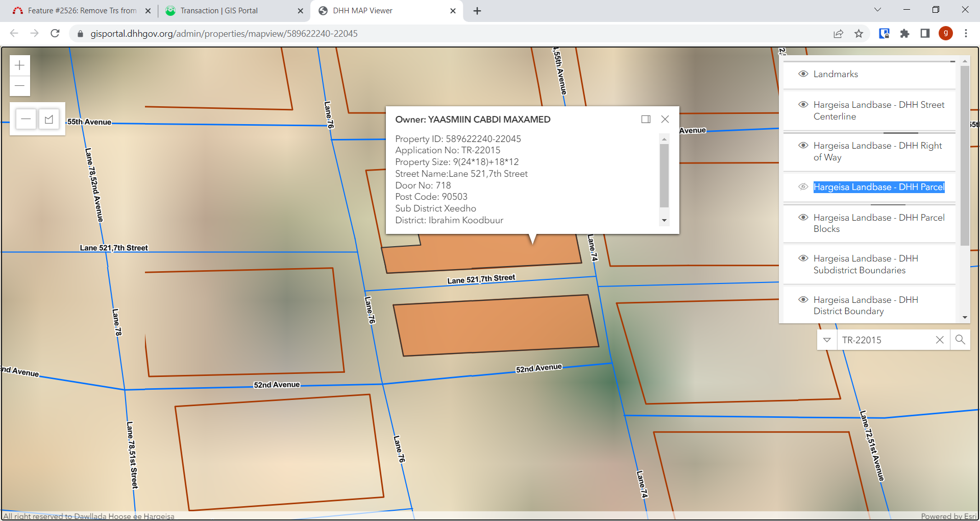This screenshot has height=521, width=980.
Task: Toggle DHH Right of Way layer visibility
Action: coord(803,145)
